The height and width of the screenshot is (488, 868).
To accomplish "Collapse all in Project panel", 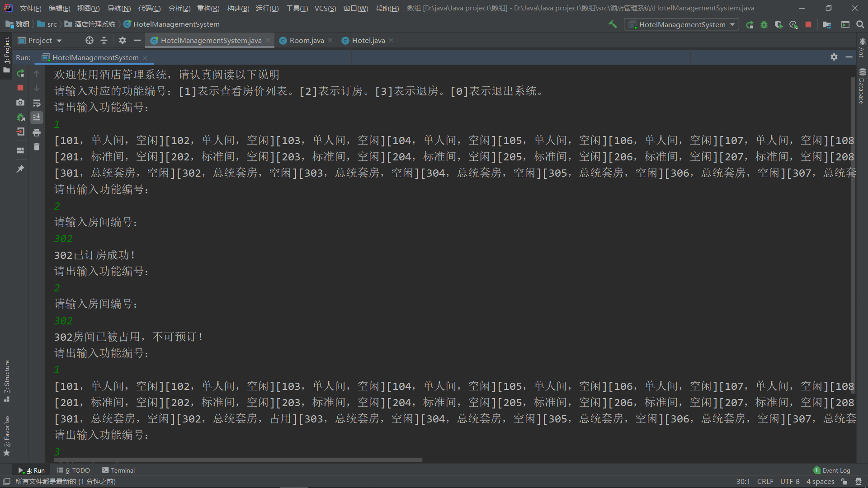I will click(104, 41).
